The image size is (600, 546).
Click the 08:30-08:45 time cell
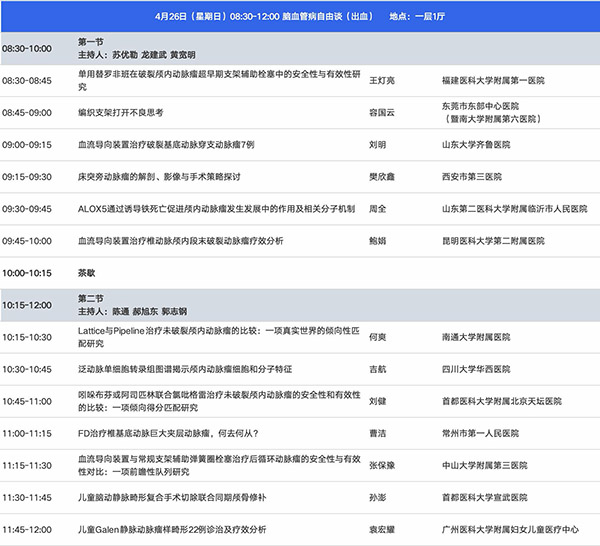tap(28, 80)
